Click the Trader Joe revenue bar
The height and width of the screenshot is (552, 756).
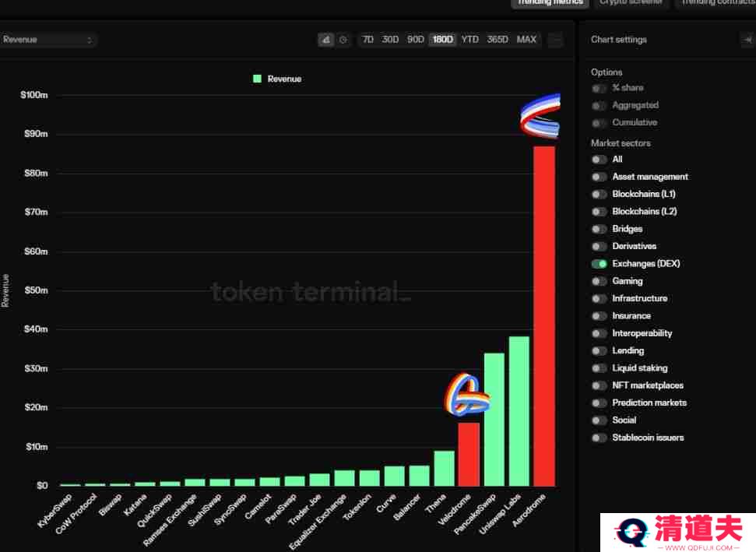(x=319, y=480)
